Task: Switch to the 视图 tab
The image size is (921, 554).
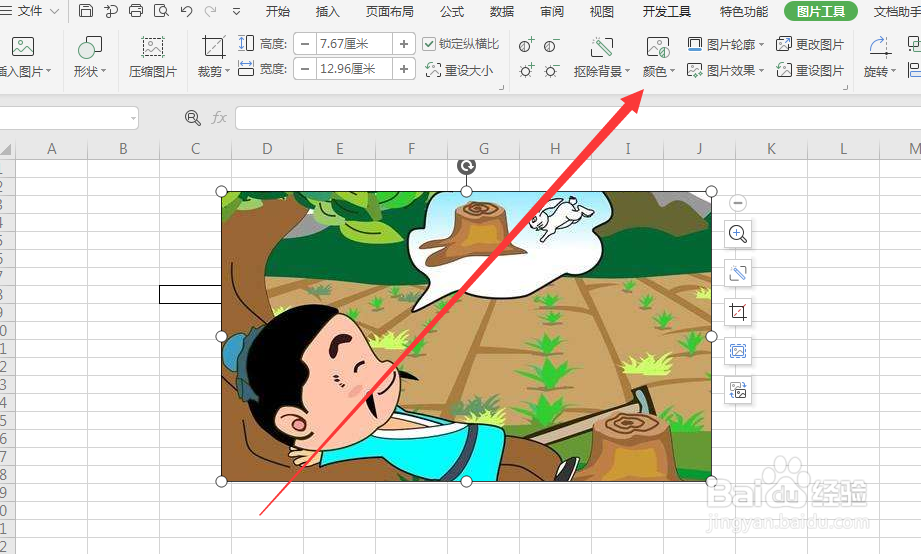Action: coord(601,11)
